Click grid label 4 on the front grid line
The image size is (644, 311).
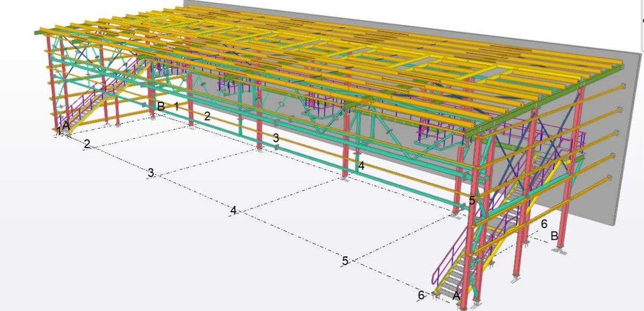(233, 210)
